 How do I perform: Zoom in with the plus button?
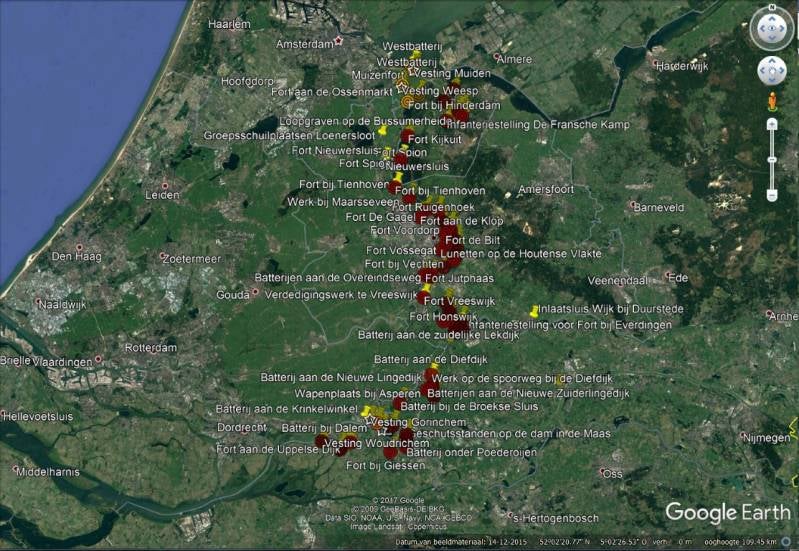point(773,124)
